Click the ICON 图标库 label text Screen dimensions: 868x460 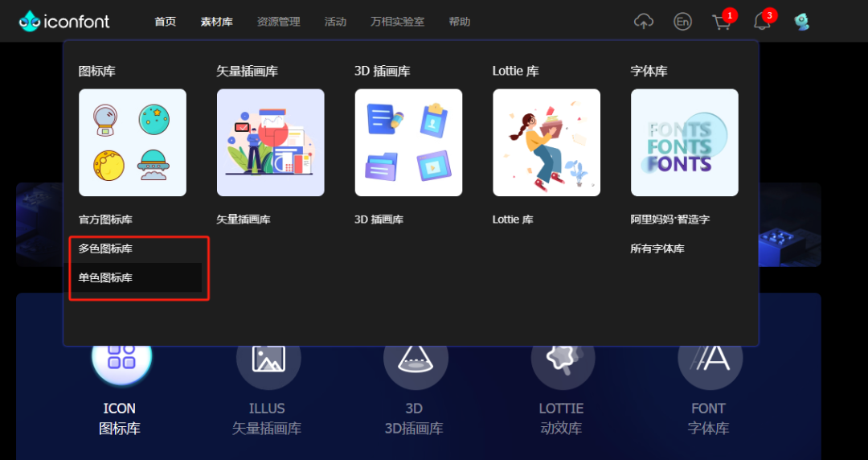click(x=120, y=418)
